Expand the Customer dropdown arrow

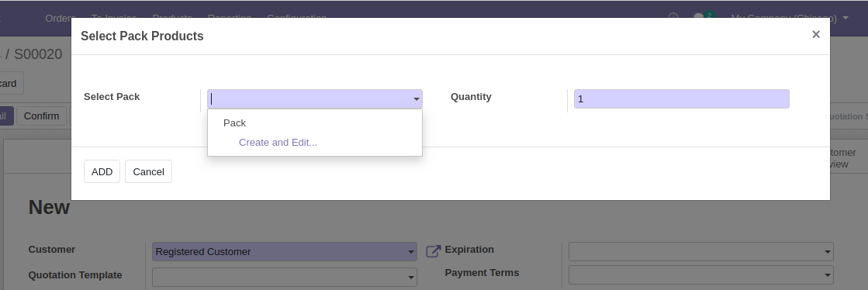click(411, 252)
